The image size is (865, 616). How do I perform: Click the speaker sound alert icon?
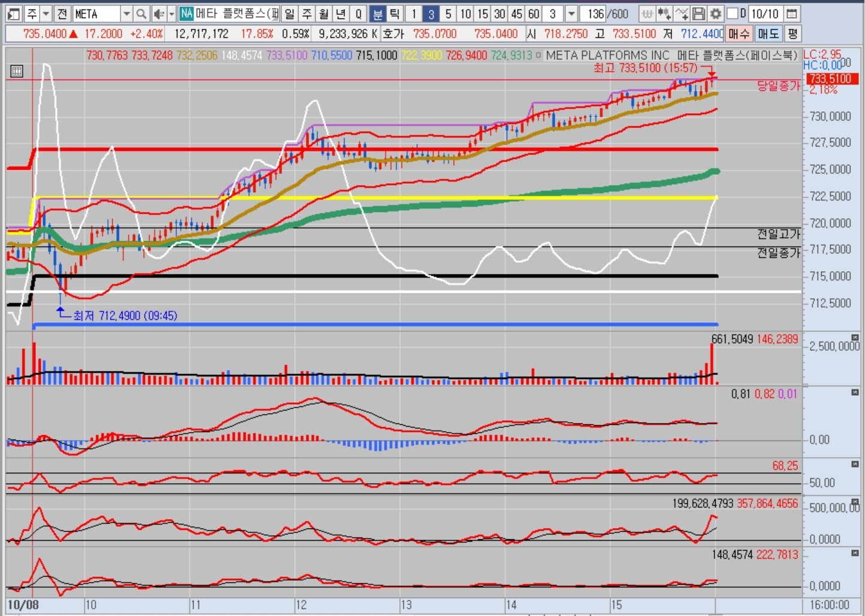[159, 13]
